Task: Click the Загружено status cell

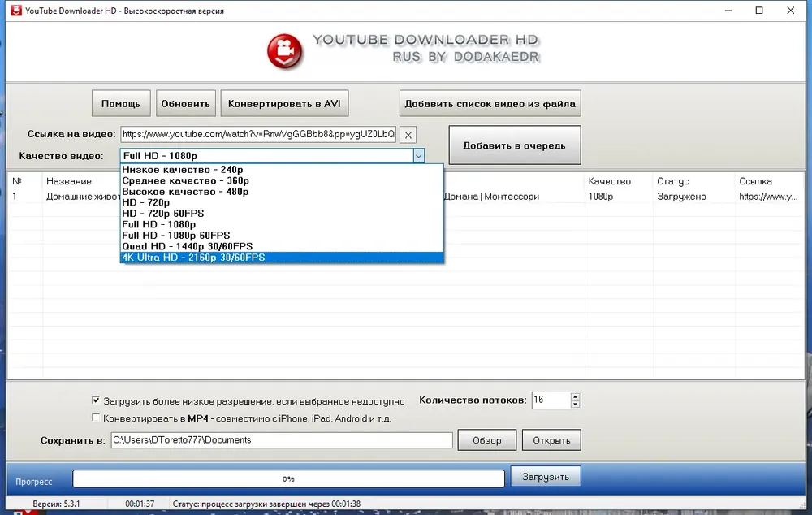Action: click(x=681, y=197)
